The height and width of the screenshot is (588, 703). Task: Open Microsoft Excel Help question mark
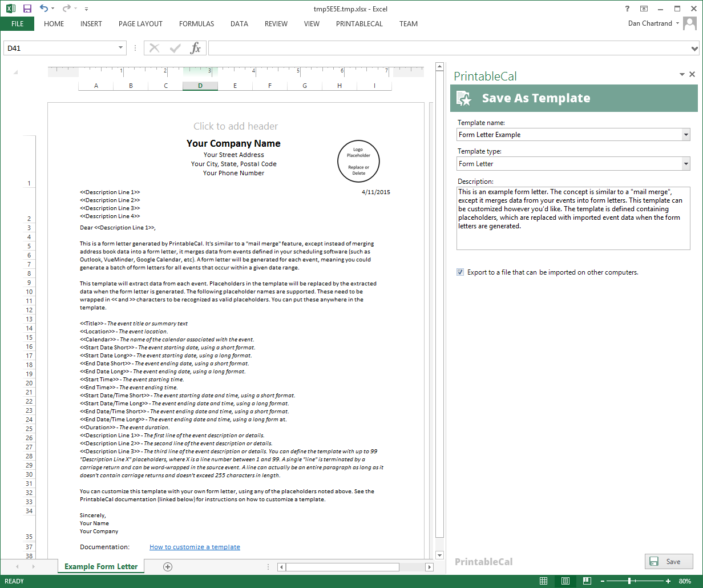[628, 9]
